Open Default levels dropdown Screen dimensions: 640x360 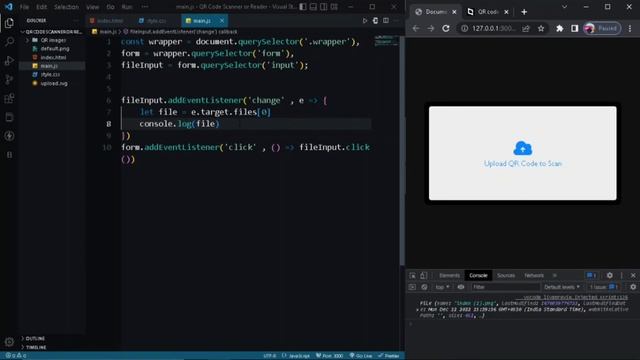(x=562, y=287)
